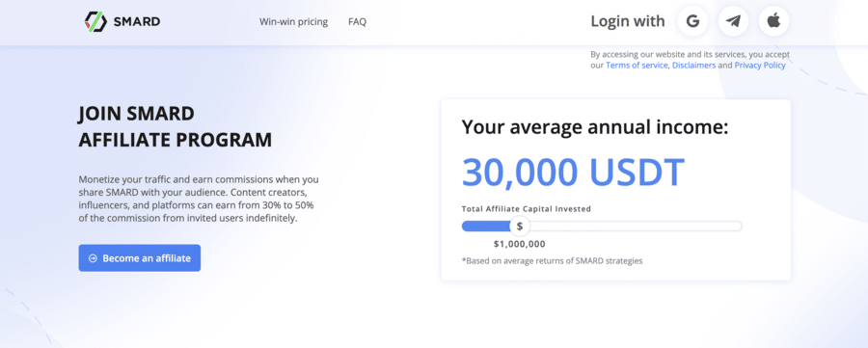
Task: Open the Privacy Policy link
Action: click(760, 66)
